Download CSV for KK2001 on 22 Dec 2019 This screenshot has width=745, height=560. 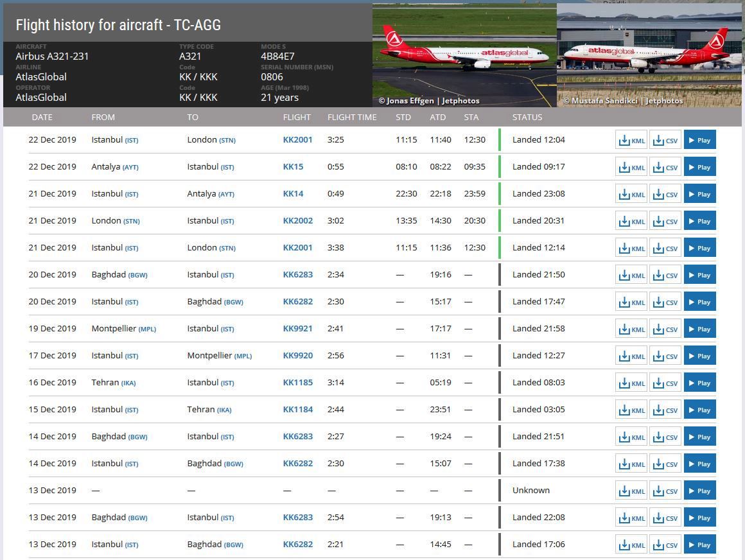point(665,140)
